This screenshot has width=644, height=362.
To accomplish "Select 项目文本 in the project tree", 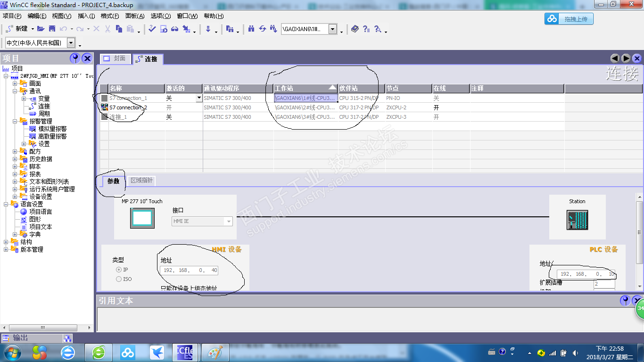I will click(41, 227).
